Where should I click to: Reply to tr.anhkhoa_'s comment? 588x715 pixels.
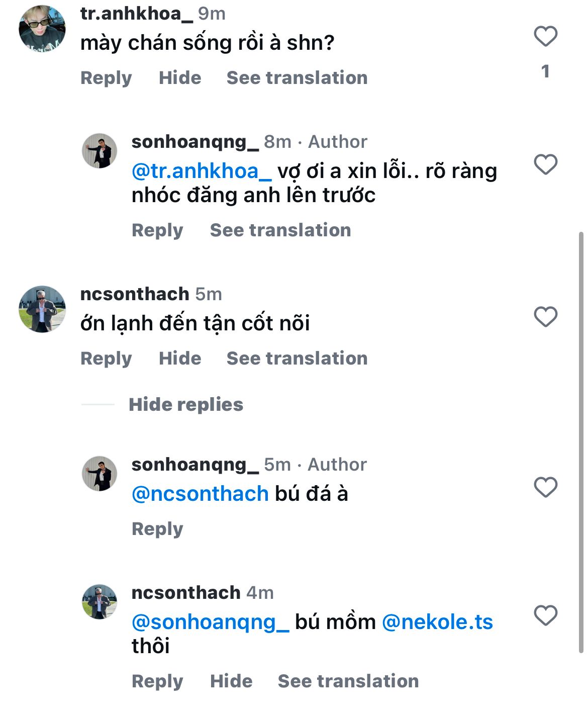pos(106,78)
